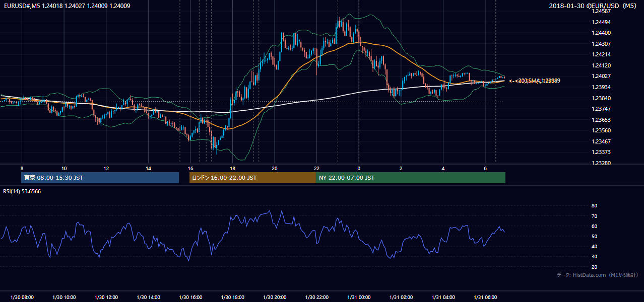Image resolution: width=644 pixels, height=302 pixels.
Task: Click the Tokyo 08:00-15:30 JST session bar
Action: point(100,178)
